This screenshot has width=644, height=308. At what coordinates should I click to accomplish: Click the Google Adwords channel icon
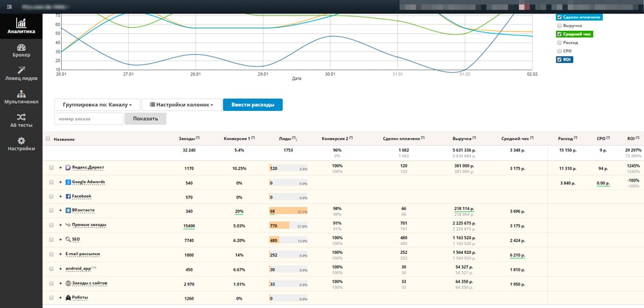point(68,182)
